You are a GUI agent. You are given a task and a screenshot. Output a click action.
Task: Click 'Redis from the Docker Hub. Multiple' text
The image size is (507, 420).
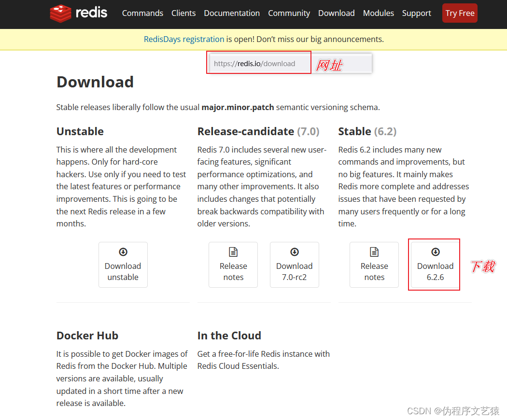tap(122, 366)
